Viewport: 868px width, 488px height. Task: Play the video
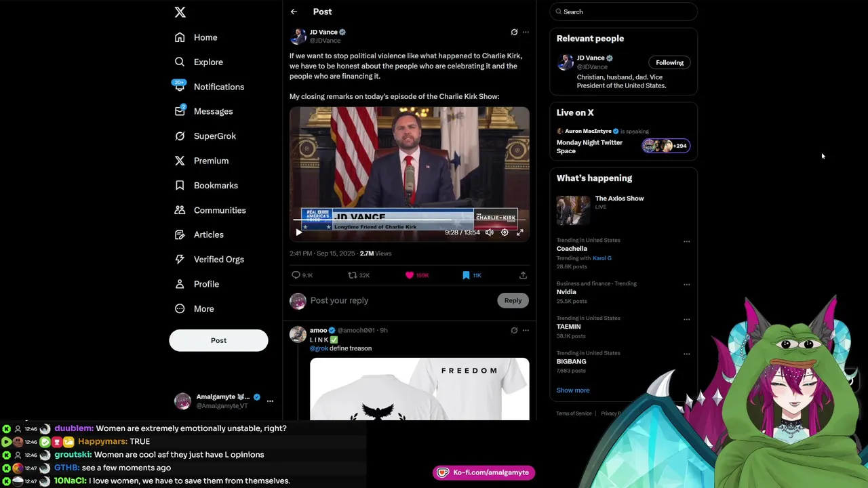click(x=298, y=232)
